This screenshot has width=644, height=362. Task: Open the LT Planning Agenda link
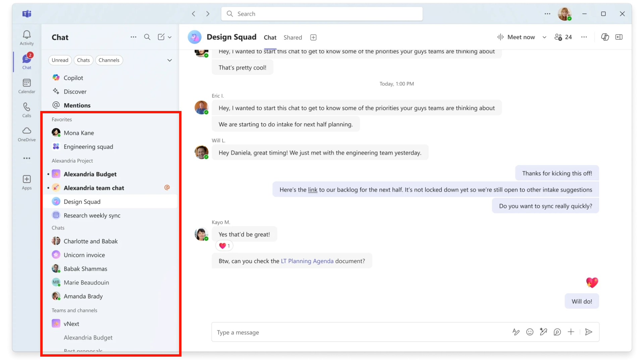coord(307,261)
